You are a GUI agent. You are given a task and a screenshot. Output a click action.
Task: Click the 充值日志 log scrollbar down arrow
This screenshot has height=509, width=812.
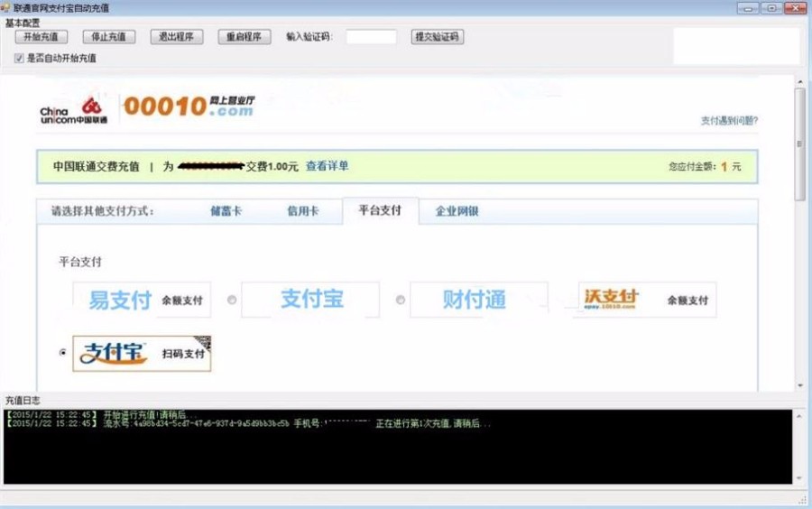799,478
